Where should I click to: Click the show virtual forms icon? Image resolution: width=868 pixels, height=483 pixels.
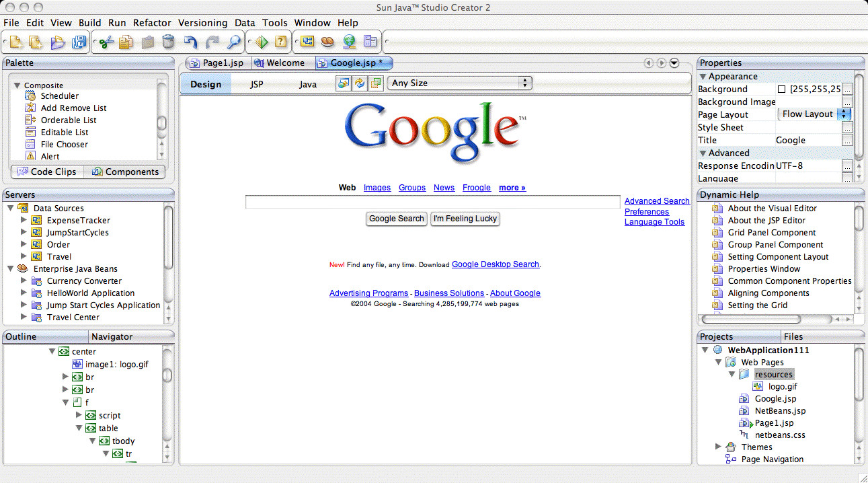(377, 83)
